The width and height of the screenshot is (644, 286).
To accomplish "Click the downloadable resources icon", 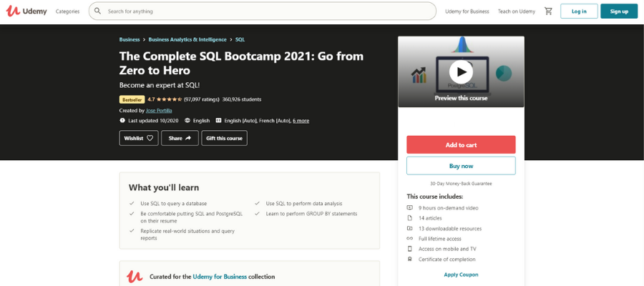I will pyautogui.click(x=409, y=228).
